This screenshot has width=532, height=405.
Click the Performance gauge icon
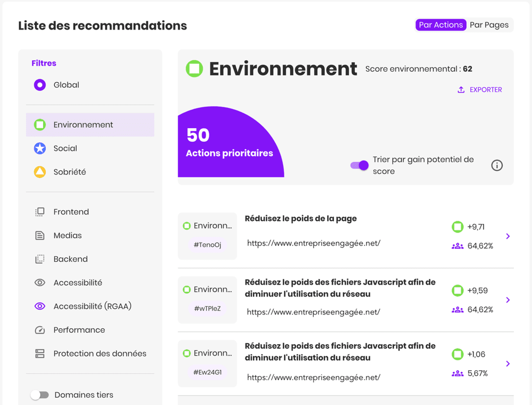(x=39, y=330)
